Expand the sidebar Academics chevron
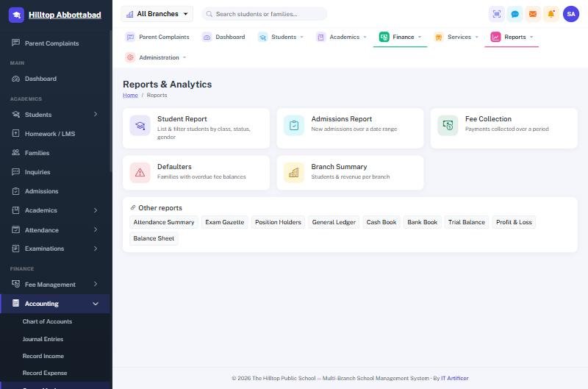This screenshot has width=588, height=389. click(96, 210)
